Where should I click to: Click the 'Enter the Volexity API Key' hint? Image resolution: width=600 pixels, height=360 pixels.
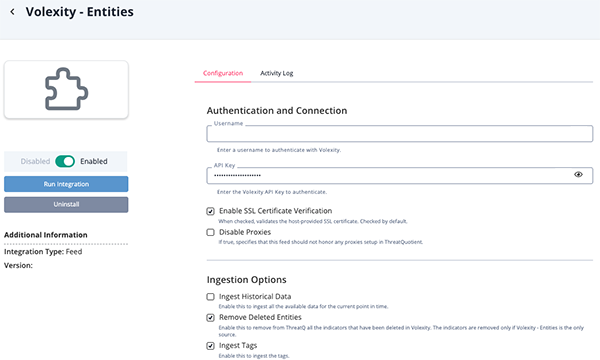click(272, 192)
